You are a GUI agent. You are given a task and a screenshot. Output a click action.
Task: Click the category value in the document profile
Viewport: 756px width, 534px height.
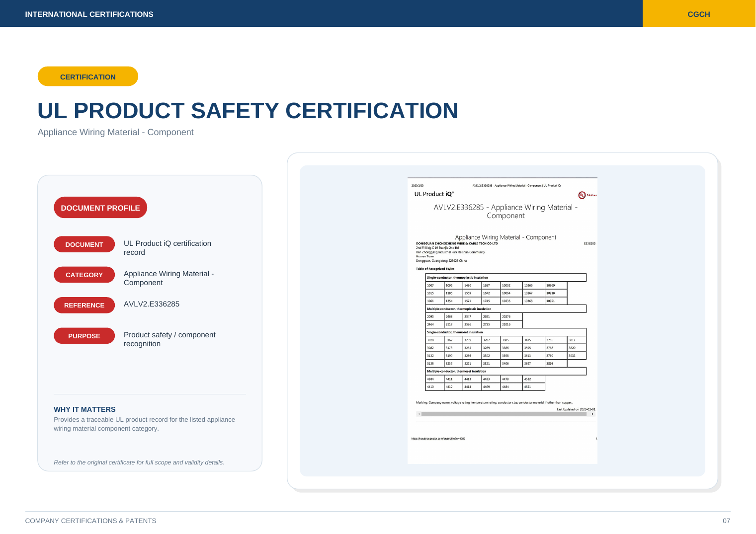(x=169, y=278)
